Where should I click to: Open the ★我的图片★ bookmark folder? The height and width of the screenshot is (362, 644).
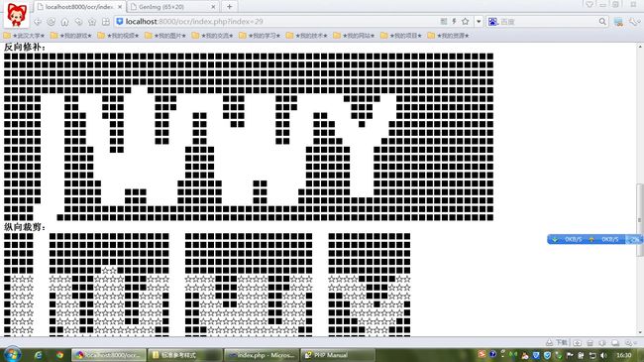(x=165, y=36)
